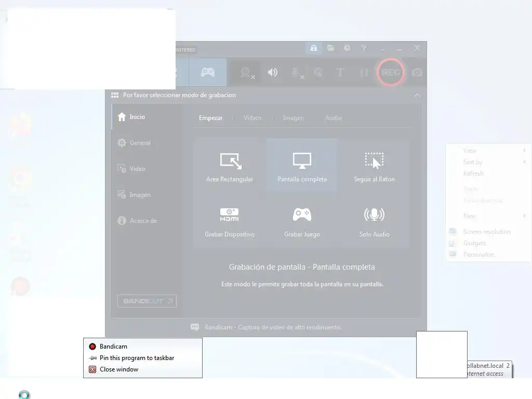Select Grabar Dispositivo HDMI mode
This screenshot has width=532, height=399.
(x=230, y=221)
